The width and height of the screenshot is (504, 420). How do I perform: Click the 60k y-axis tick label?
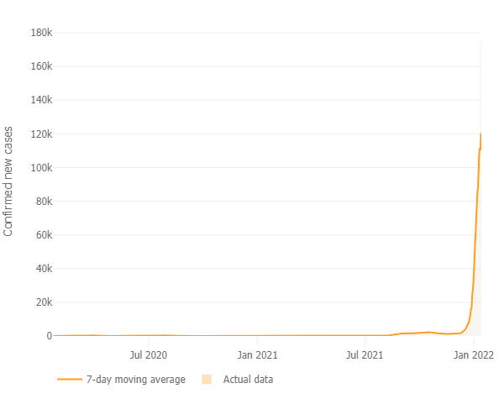[43, 234]
